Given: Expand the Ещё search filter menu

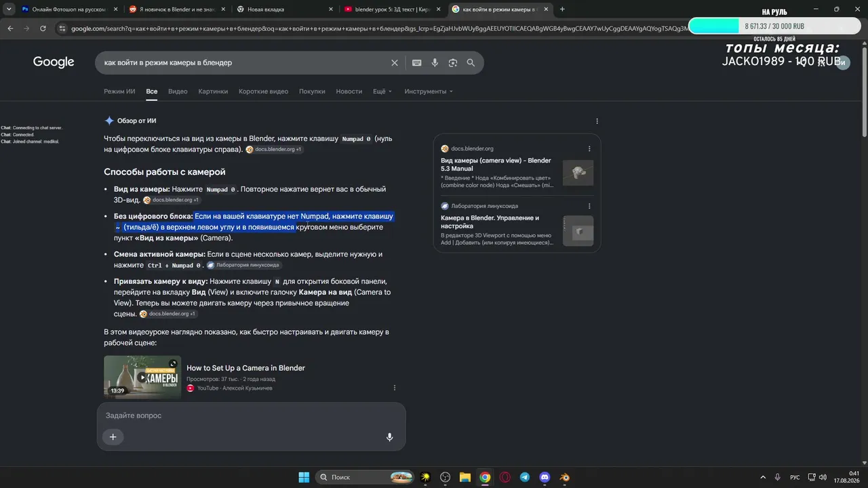Looking at the screenshot, I should 382,91.
